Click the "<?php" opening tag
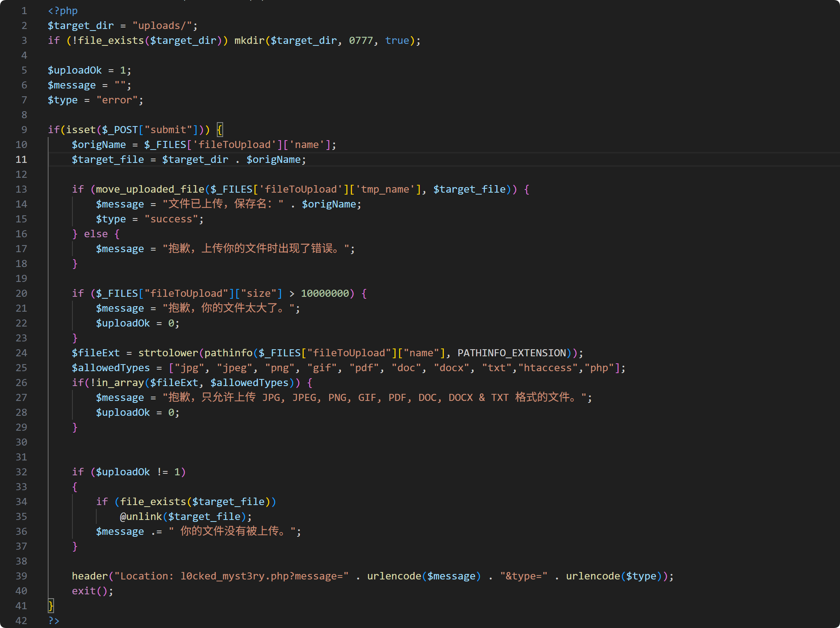Viewport: 840px width, 628px height. 63,11
